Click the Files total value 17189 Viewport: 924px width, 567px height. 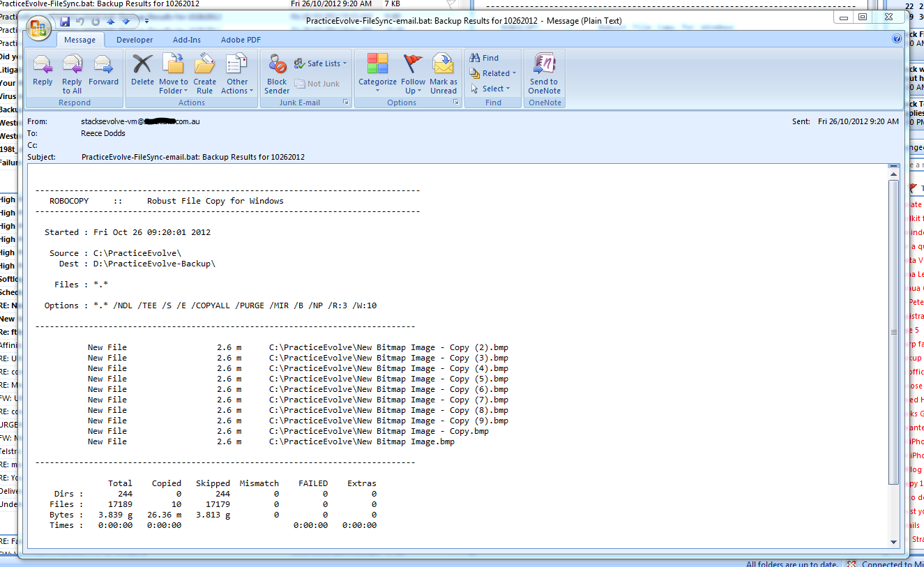point(120,504)
